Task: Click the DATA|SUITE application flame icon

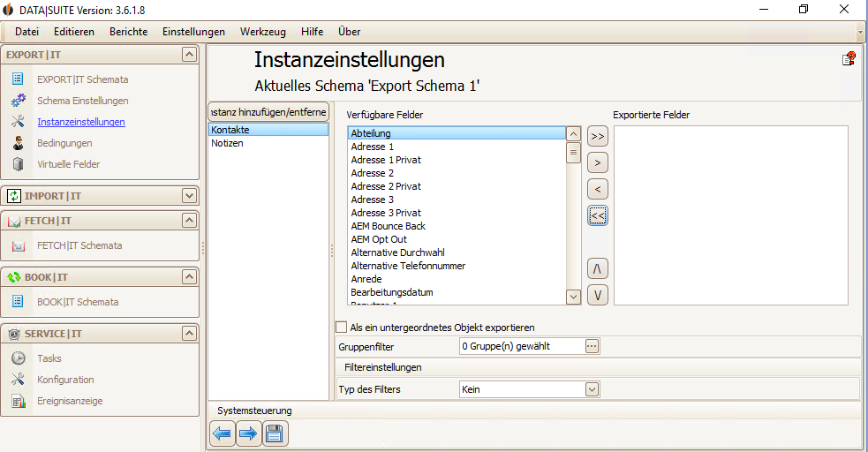Action: pyautogui.click(x=8, y=10)
